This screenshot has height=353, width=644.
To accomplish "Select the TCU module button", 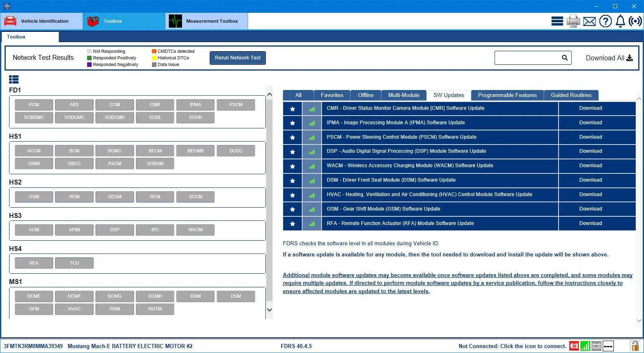I will [74, 263].
